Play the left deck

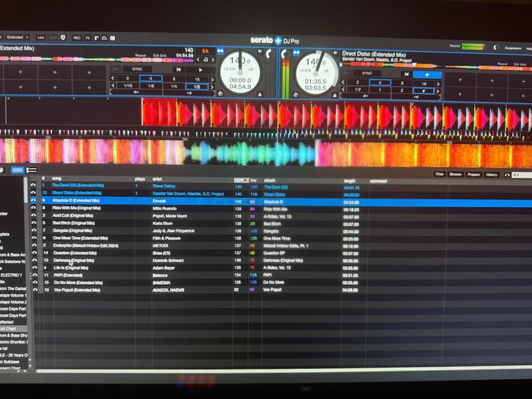(x=200, y=70)
